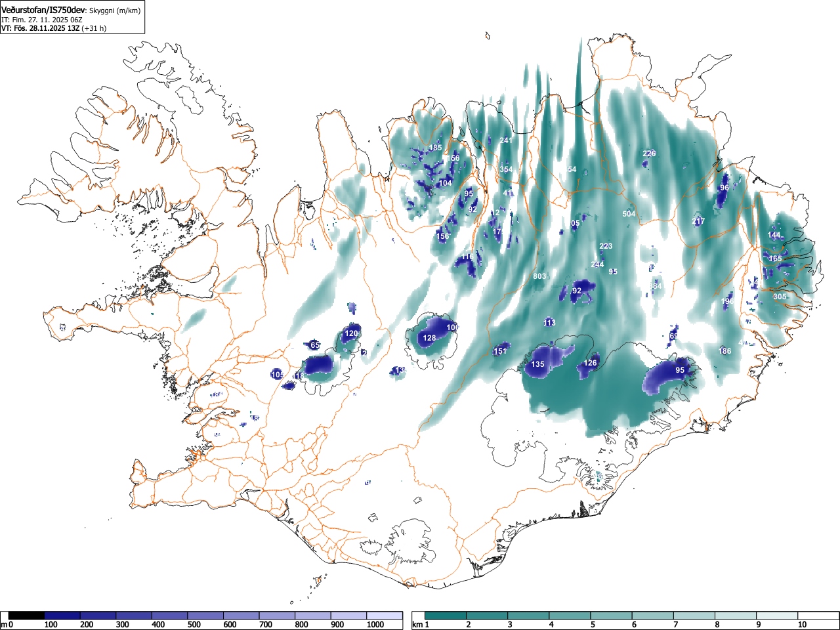Click the '151' visibility value on the map
The width and height of the screenshot is (840, 630).
click(x=500, y=351)
